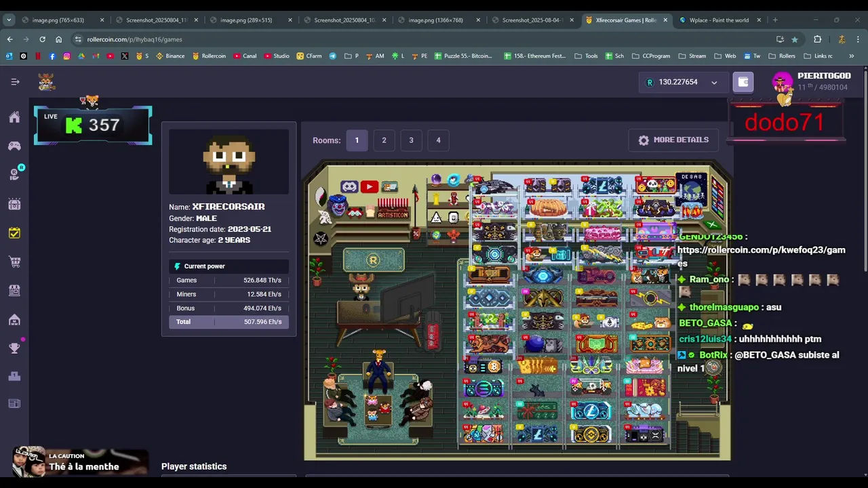Image resolution: width=868 pixels, height=488 pixels.
Task: Click the Rollercoin hamster logo
Action: pos(46,82)
